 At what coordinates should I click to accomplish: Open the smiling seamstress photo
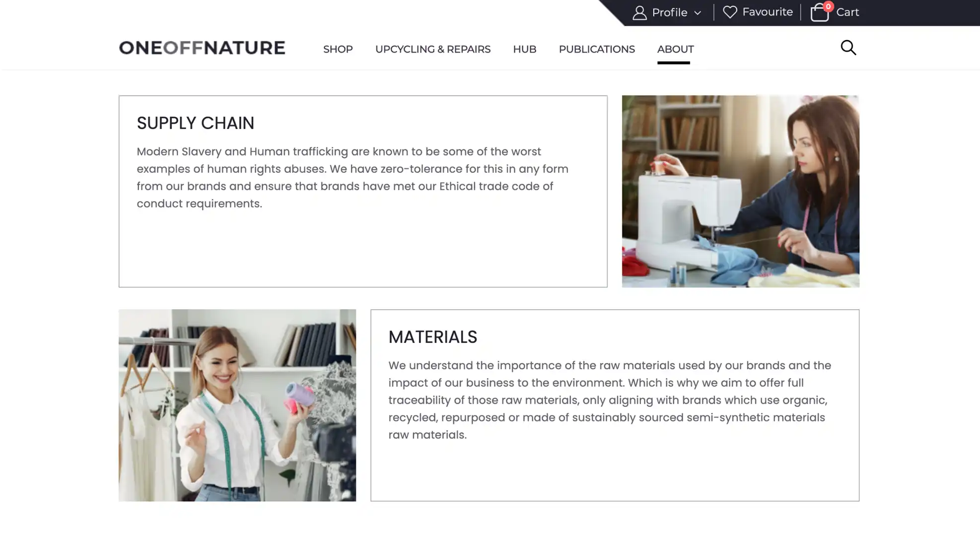[237, 405]
